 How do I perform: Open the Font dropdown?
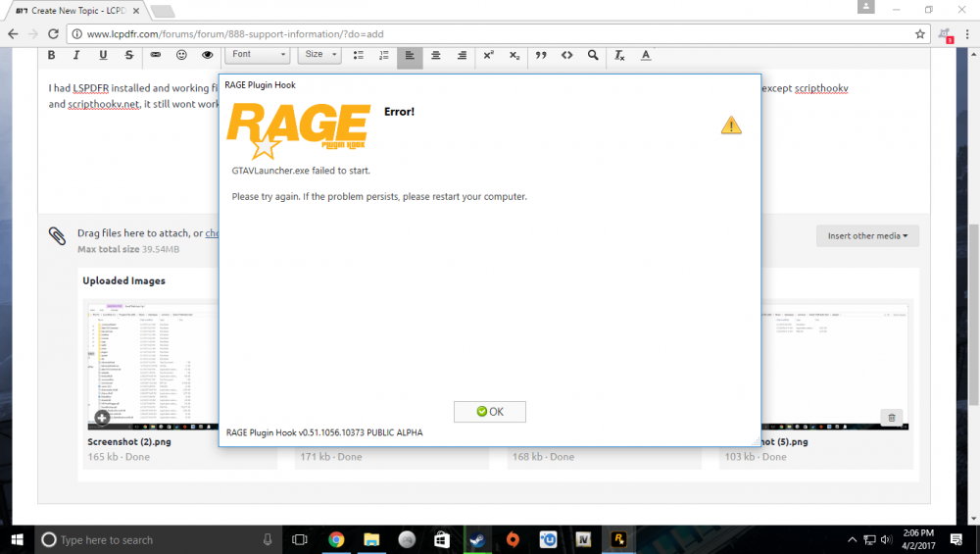tap(258, 55)
